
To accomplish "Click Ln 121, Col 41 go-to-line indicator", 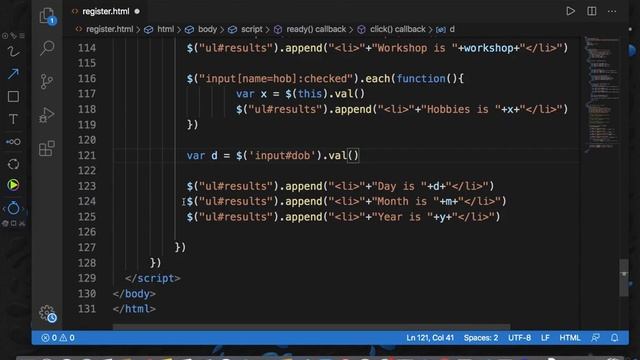I will (430, 338).
